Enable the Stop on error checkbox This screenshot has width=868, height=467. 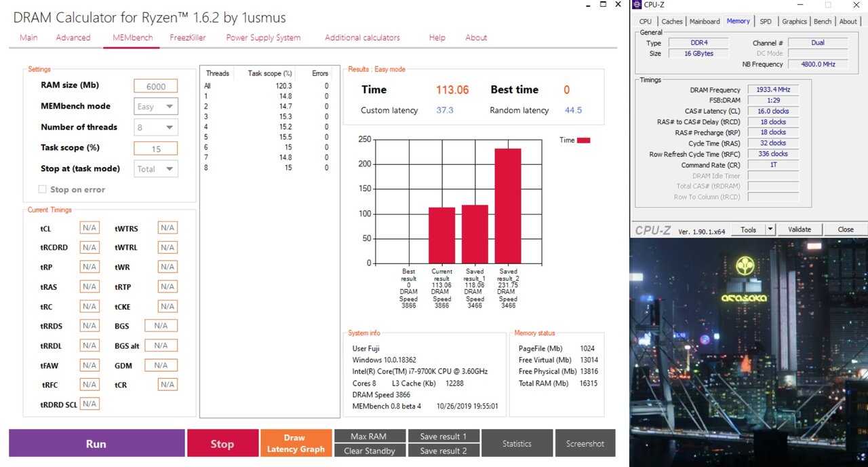pyautogui.click(x=43, y=189)
